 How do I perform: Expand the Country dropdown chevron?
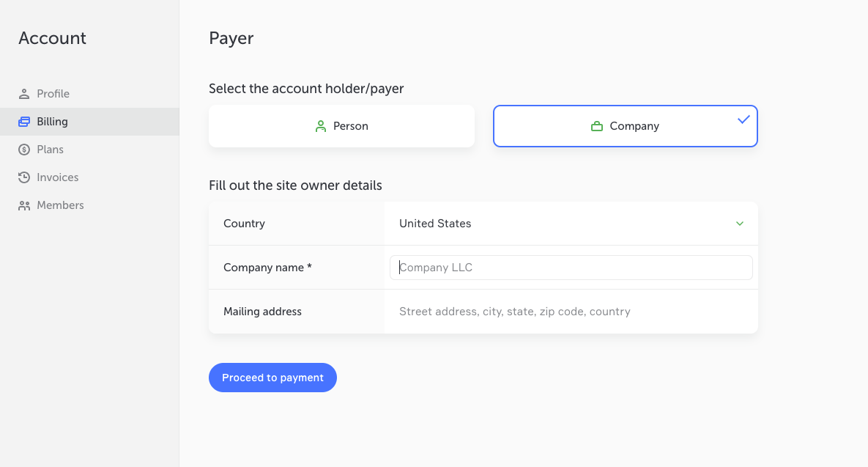pos(740,224)
